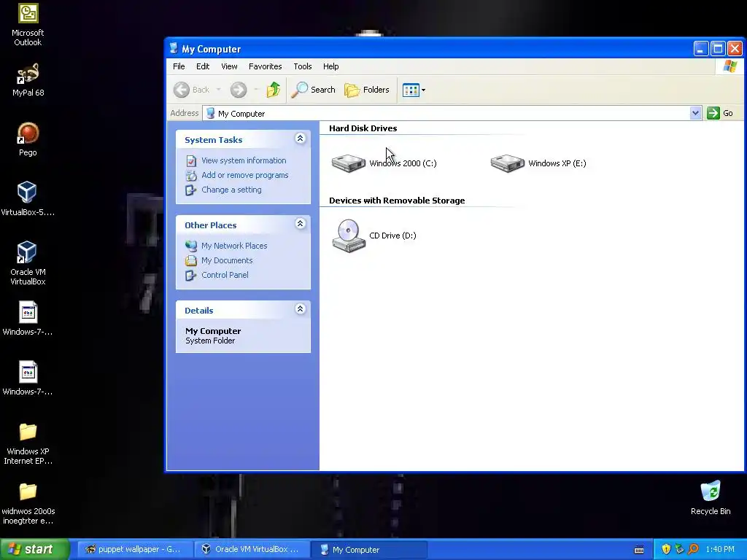
Task: Open the Views dropdown in toolbar
Action: [414, 90]
